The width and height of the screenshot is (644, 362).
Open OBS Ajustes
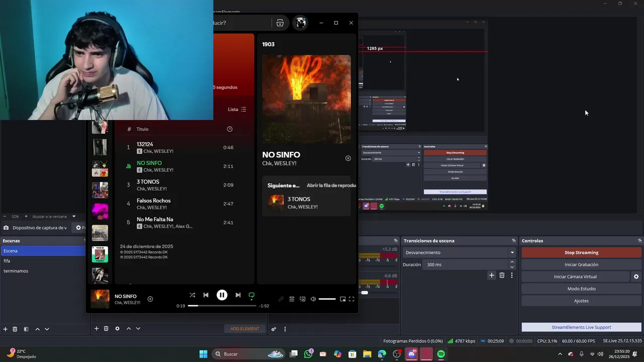[x=581, y=301]
